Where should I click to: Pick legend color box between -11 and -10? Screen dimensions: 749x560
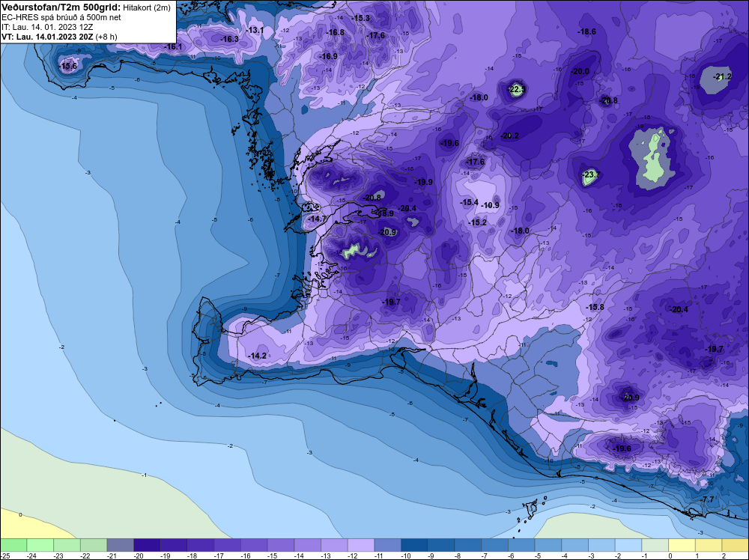coord(387,545)
